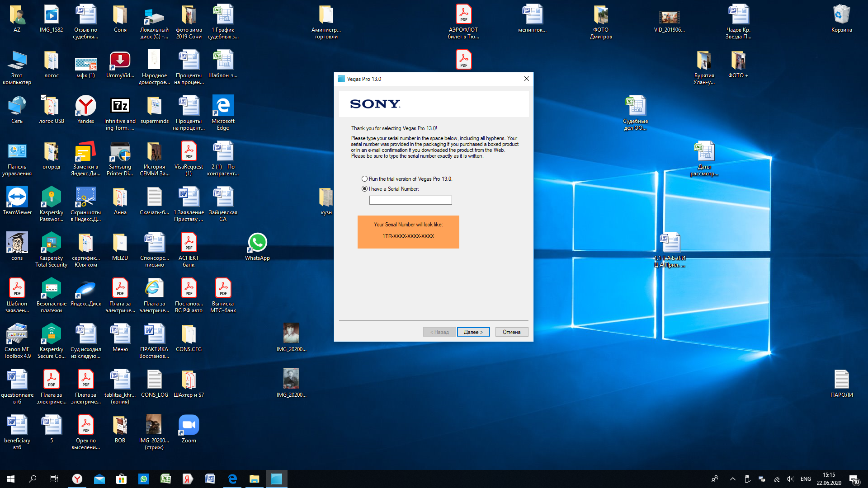Open the volume control tray icon
868x488 pixels.
pos(790,479)
